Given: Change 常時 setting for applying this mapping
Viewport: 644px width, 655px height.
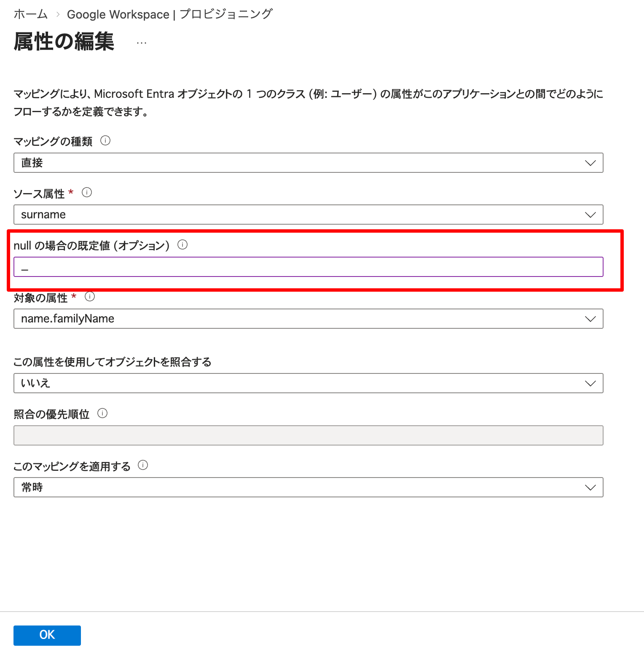Looking at the screenshot, I should 295,487.
